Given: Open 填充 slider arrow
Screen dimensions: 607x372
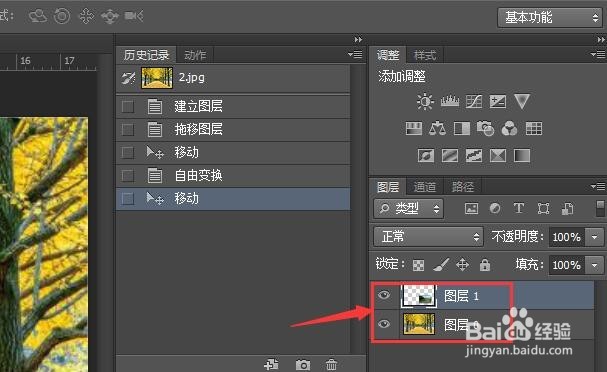Looking at the screenshot, I should pos(595,265).
